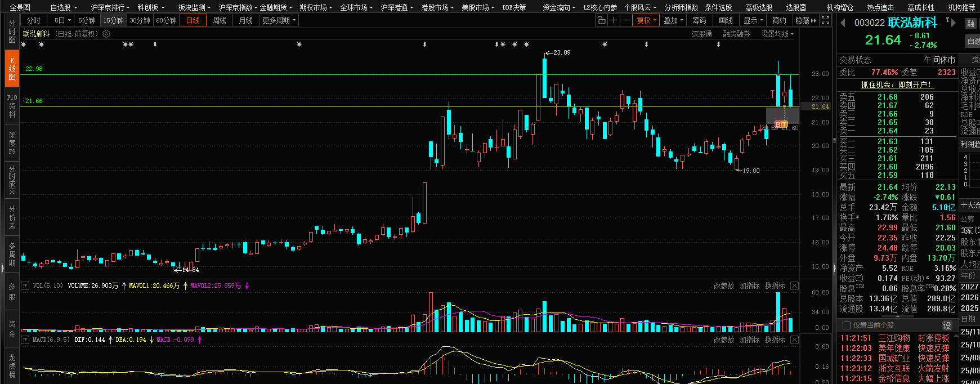
Task: Open the DDE决策 menu item
Action: tap(514, 7)
